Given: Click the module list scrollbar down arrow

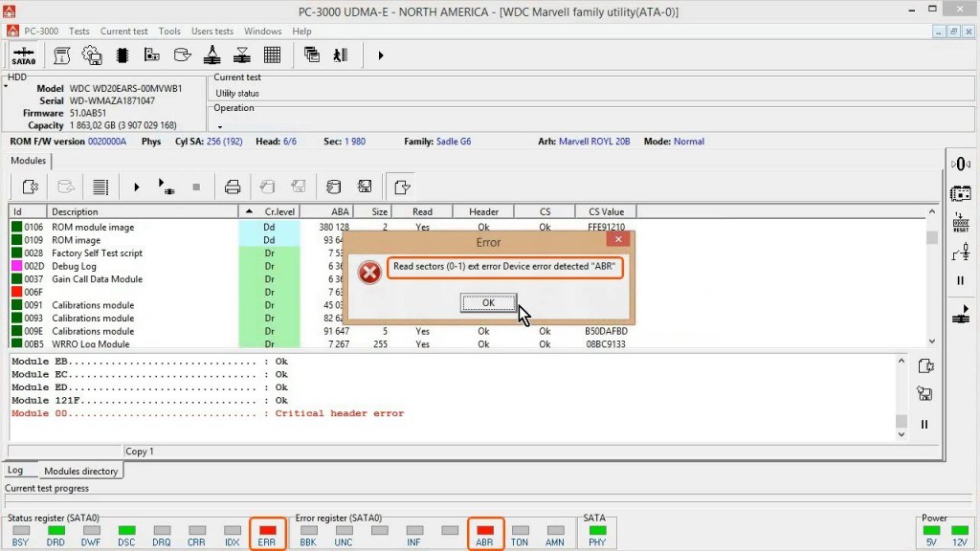Looking at the screenshot, I should (x=932, y=341).
